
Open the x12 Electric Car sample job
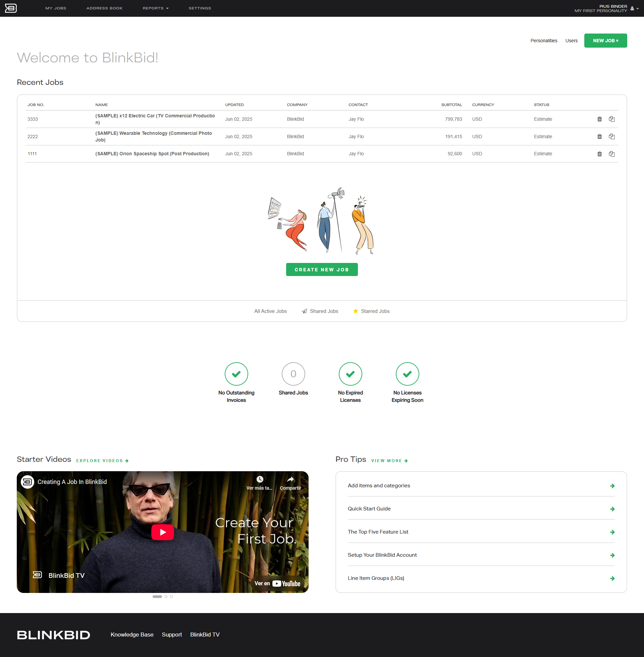click(155, 119)
